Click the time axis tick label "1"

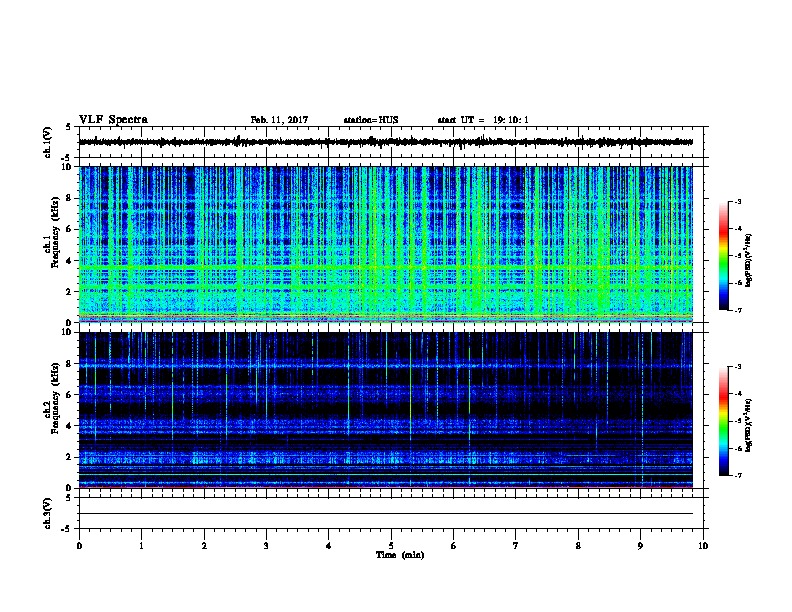141,546
